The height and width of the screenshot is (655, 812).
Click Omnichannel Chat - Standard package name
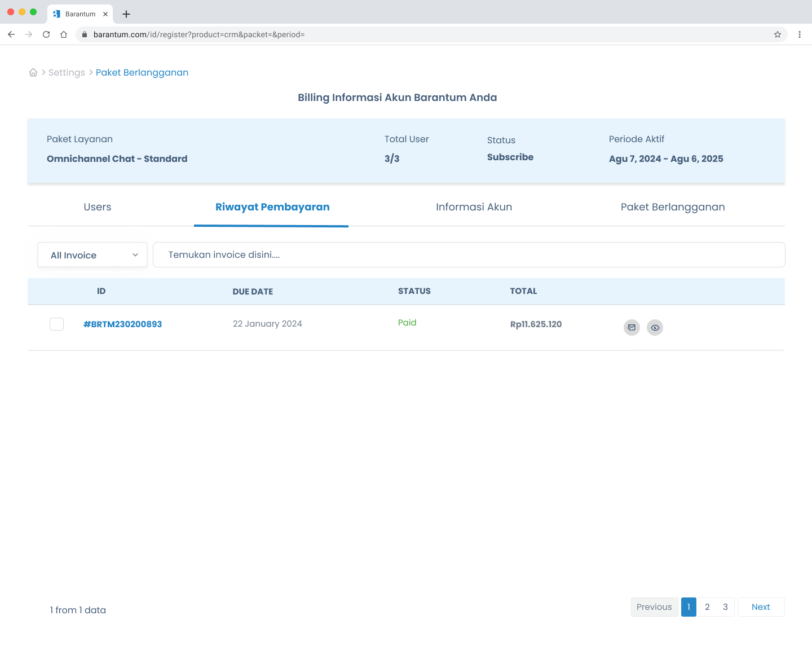click(x=117, y=159)
